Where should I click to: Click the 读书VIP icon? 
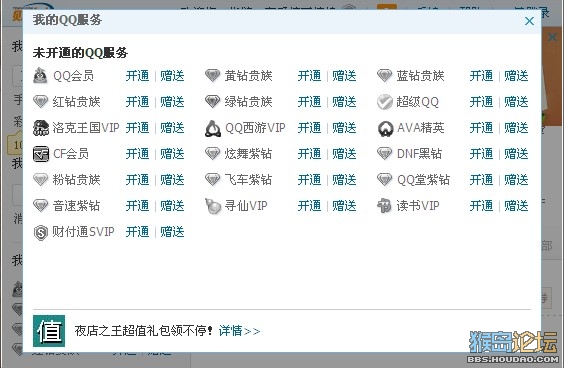tap(384, 206)
